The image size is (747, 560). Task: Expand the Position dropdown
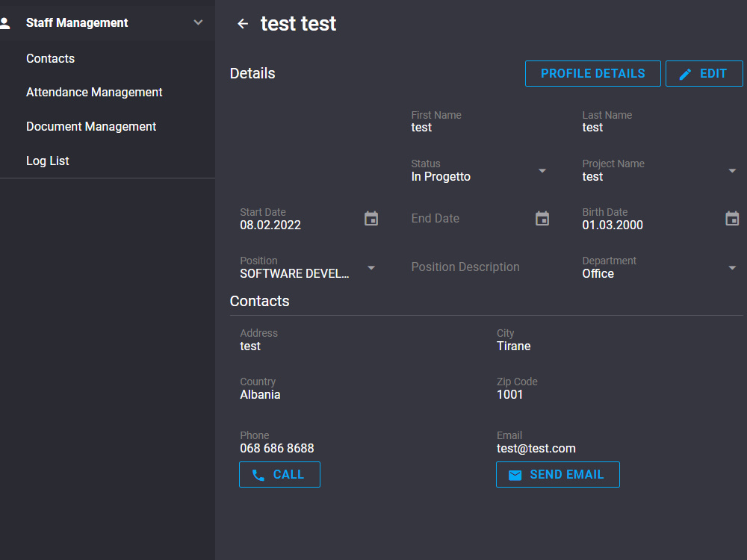coord(371,267)
